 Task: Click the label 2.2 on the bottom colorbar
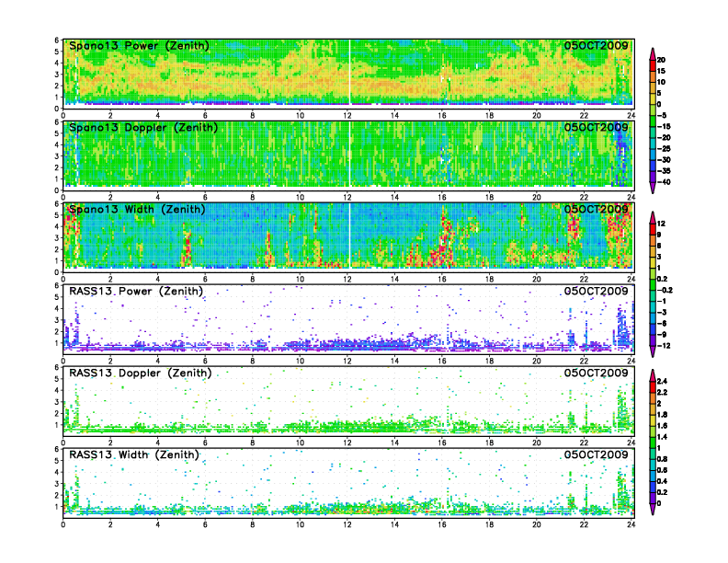(662, 393)
